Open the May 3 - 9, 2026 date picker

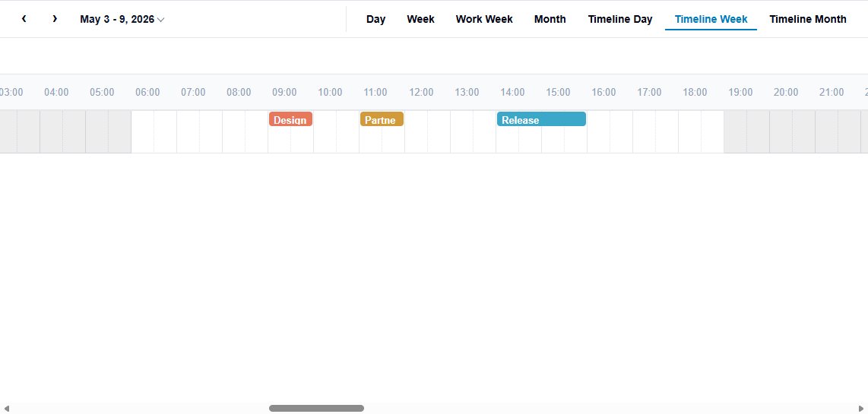coord(122,20)
